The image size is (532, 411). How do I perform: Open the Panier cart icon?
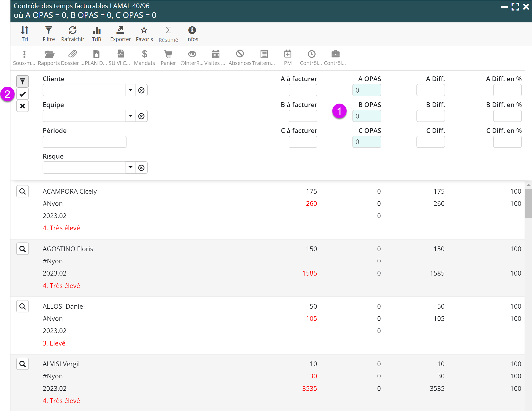click(x=168, y=58)
